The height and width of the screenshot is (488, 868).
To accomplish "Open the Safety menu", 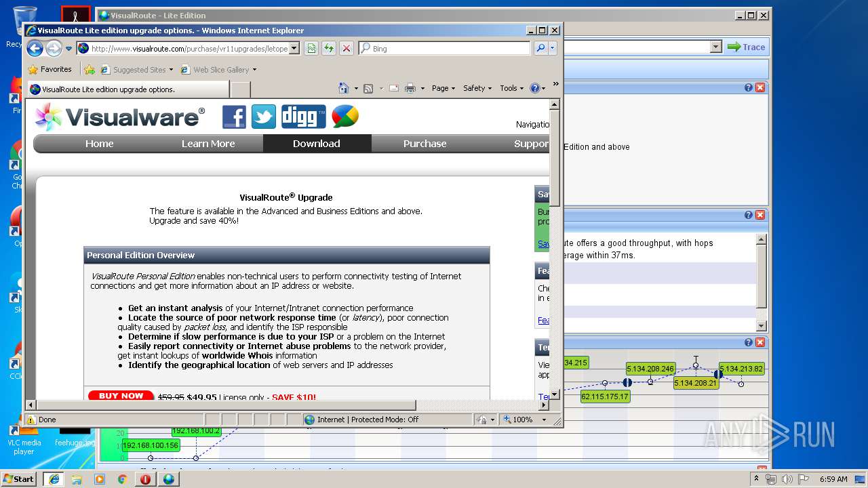I will coord(477,88).
